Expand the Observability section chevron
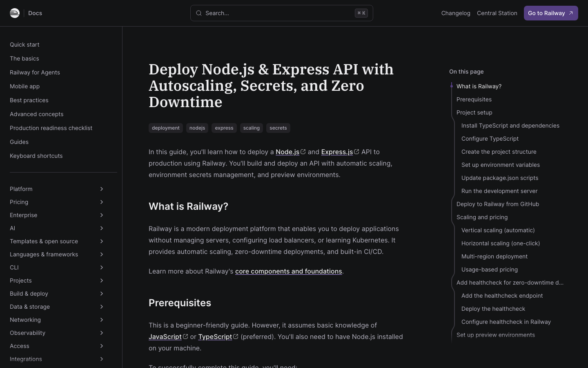588x368 pixels. (102, 333)
